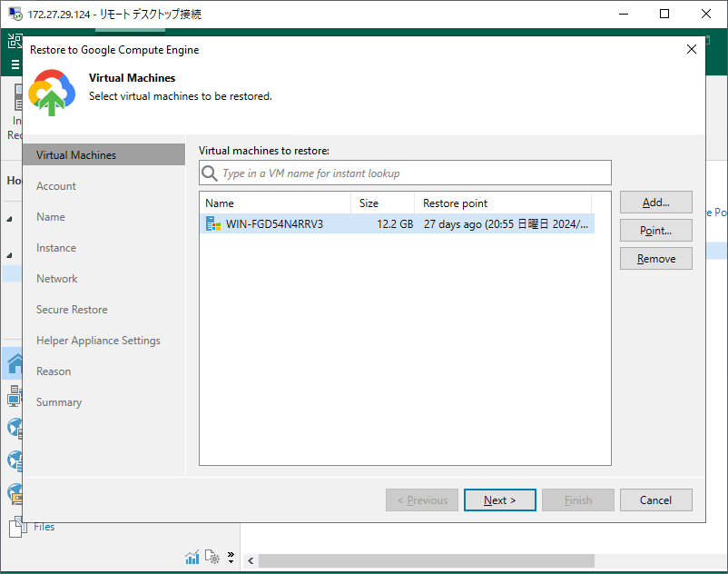Click the Next > button
The width and height of the screenshot is (728, 574).
[x=499, y=500]
